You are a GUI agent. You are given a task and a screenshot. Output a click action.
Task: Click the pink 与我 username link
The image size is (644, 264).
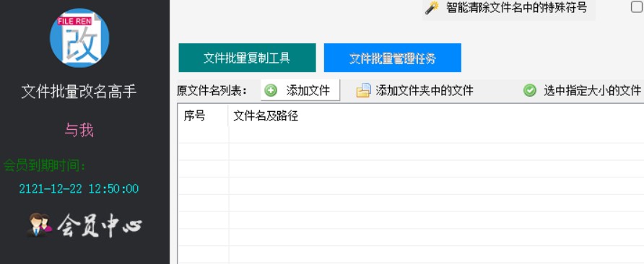pyautogui.click(x=79, y=130)
